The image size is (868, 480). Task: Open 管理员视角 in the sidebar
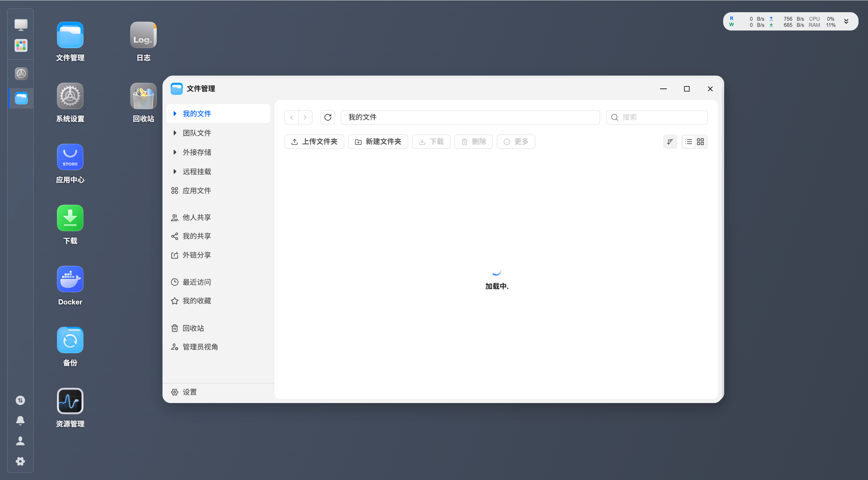tap(218, 347)
